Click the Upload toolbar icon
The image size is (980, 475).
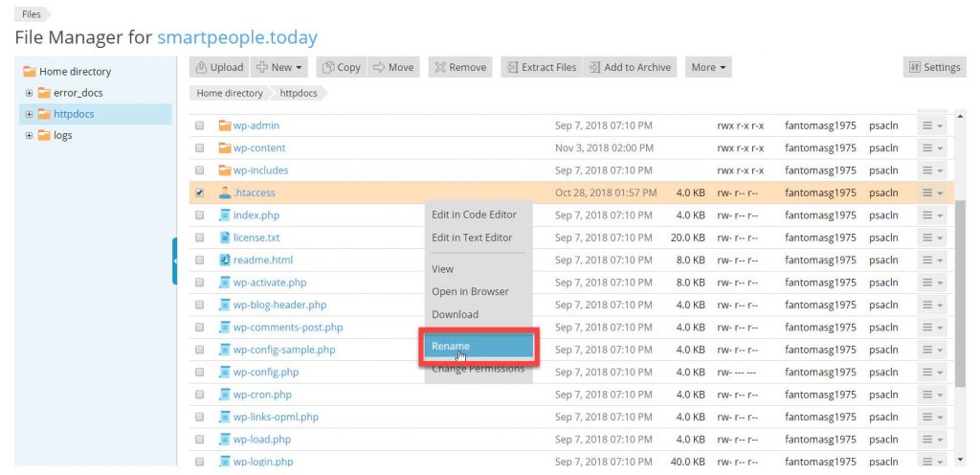click(202, 67)
